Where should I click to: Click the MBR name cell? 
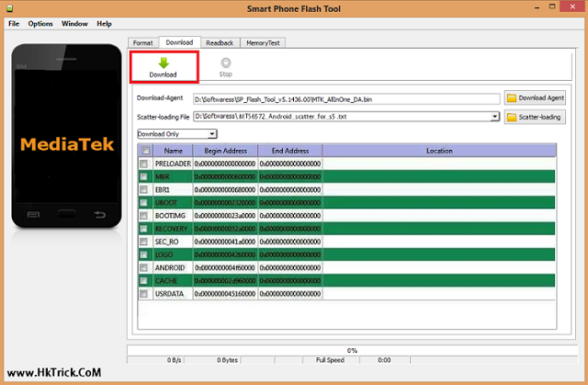click(173, 176)
